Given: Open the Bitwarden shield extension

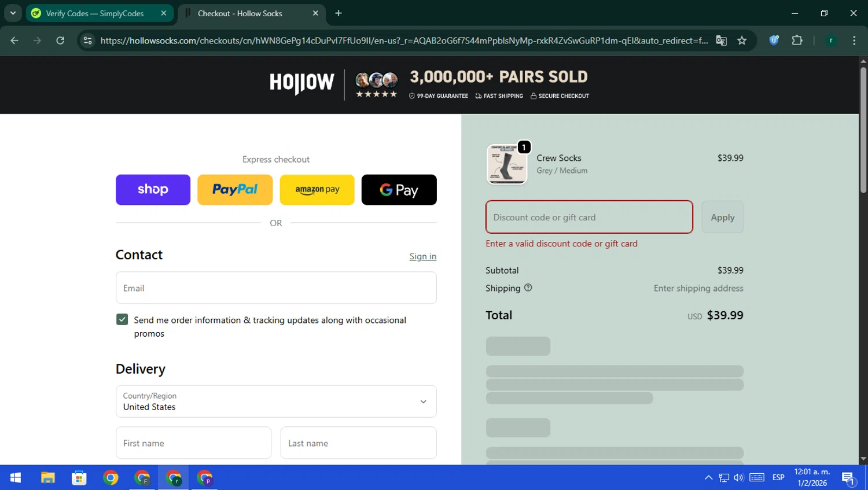Looking at the screenshot, I should 774,40.
